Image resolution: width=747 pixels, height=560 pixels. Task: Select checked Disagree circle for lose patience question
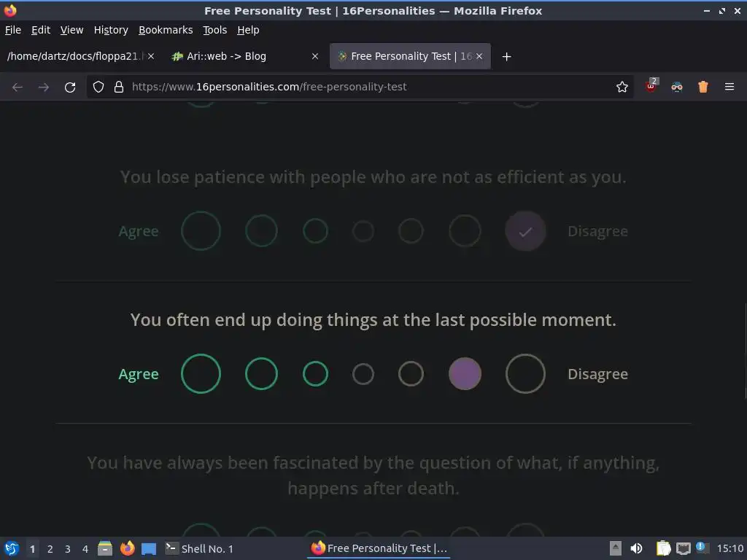tap(525, 231)
